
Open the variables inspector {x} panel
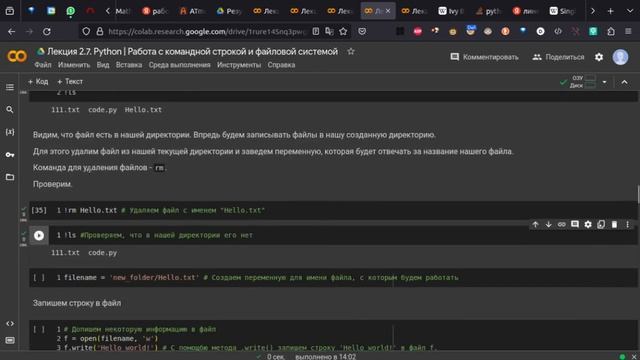coord(10,132)
